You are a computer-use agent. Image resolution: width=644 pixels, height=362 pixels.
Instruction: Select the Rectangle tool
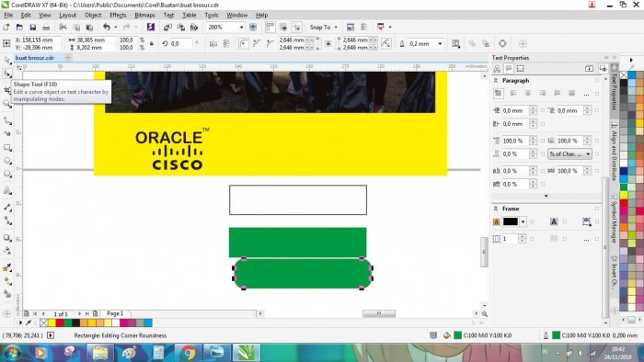click(x=7, y=147)
